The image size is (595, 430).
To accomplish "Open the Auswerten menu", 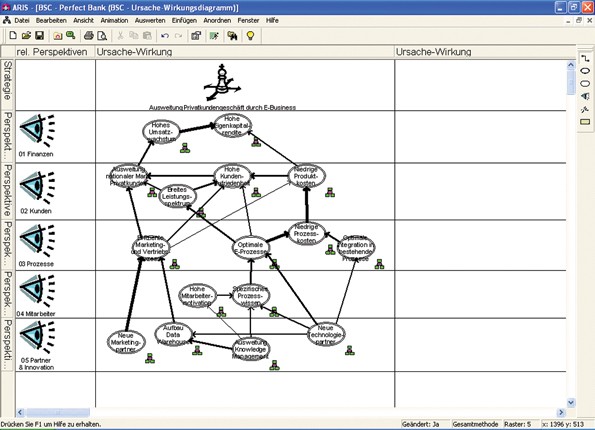I will (x=150, y=20).
